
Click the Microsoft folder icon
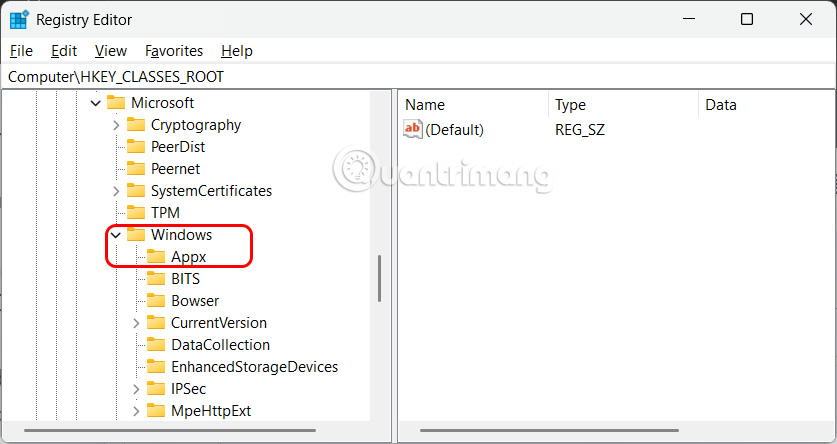[x=116, y=102]
